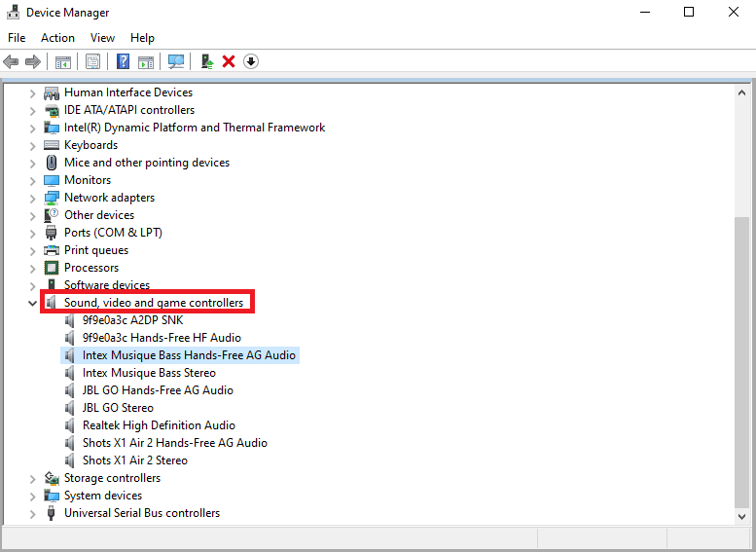Image resolution: width=756 pixels, height=552 pixels.
Task: Expand the Storage controllers node
Action: pyautogui.click(x=32, y=478)
